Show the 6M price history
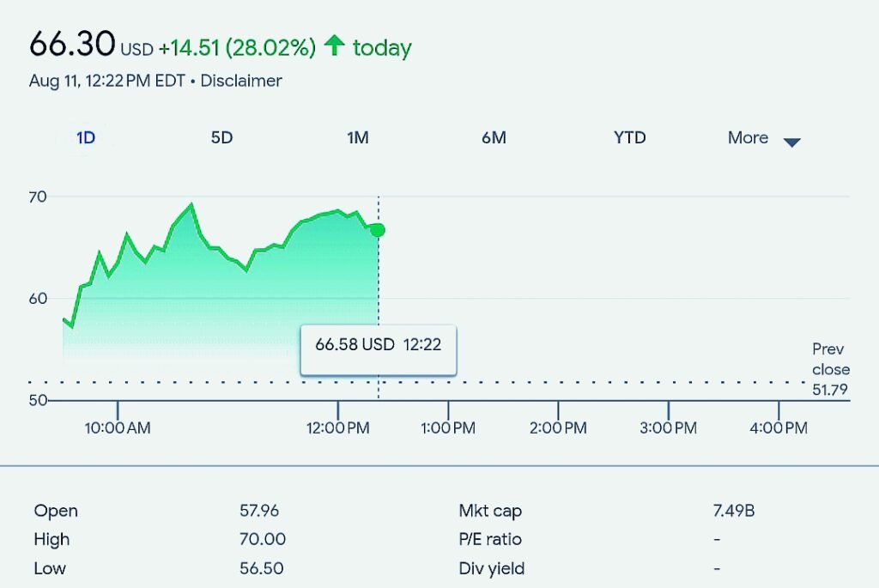Viewport: 879px width, 588px height. [494, 138]
